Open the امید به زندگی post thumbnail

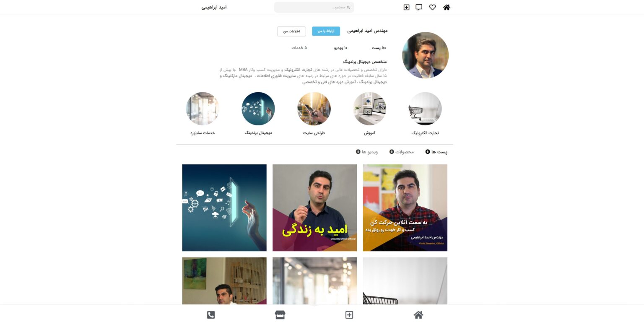(x=314, y=208)
